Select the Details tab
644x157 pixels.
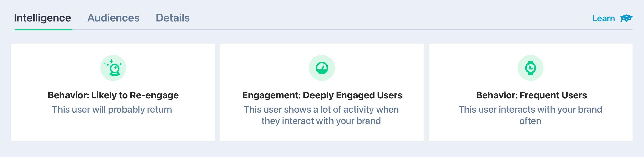[172, 18]
